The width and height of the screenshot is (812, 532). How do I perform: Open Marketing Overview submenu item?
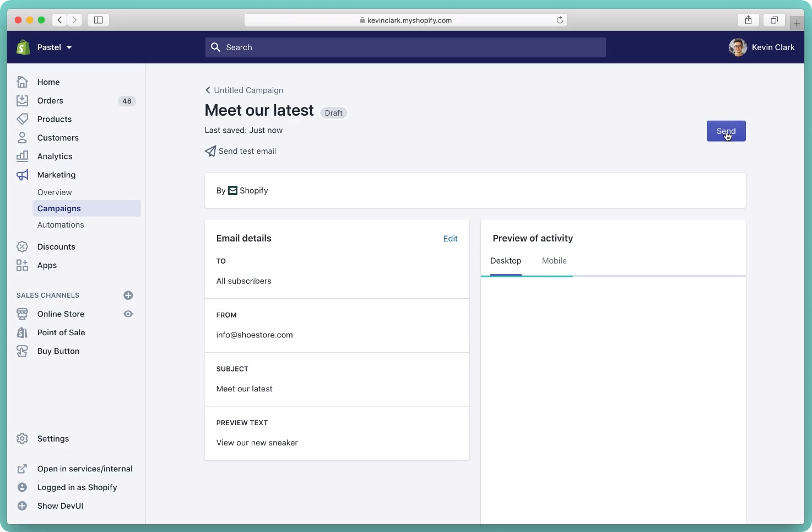55,192
